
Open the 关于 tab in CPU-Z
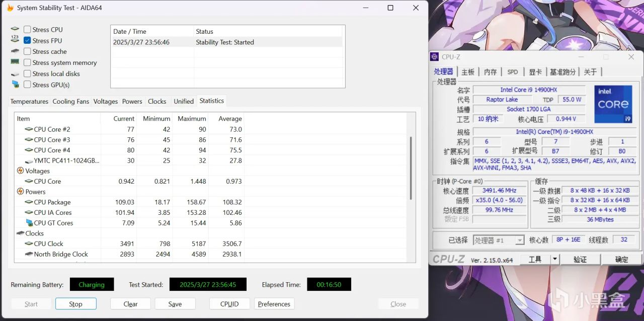coord(590,72)
